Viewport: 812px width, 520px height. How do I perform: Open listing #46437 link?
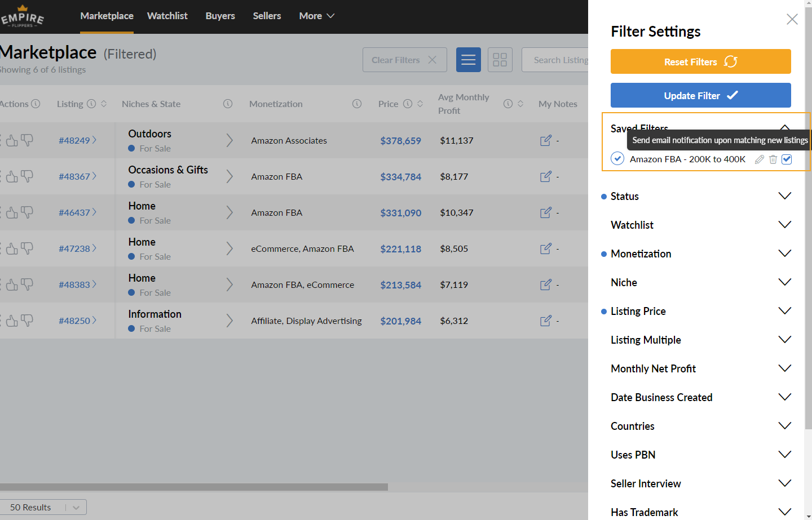click(78, 212)
